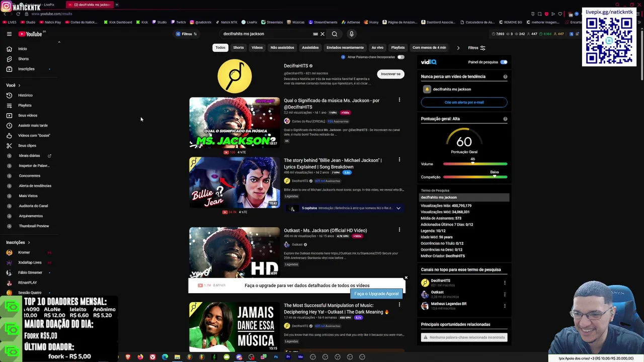This screenshot has height=362, width=644.
Task: Open options for Matheus Legendas BR row
Action: click(505, 306)
